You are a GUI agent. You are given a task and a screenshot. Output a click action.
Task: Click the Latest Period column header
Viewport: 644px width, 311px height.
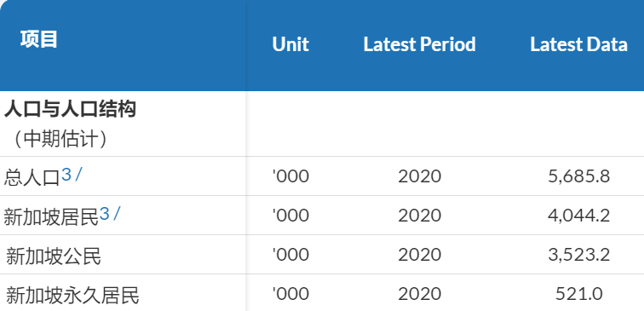tap(419, 44)
